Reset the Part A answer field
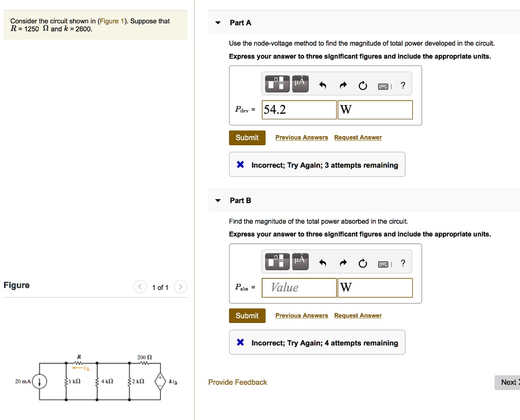The image size is (520, 420). tap(363, 86)
